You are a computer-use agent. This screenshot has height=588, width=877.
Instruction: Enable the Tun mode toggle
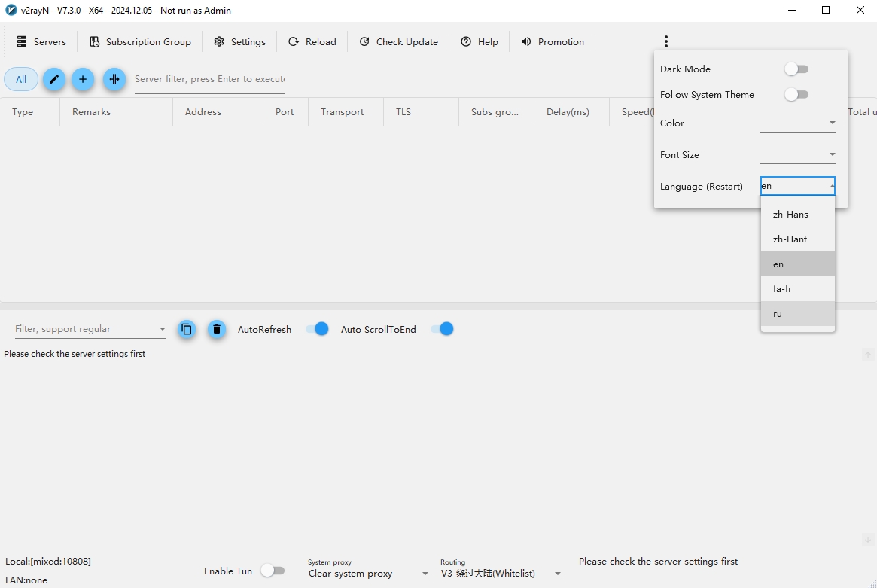click(273, 571)
